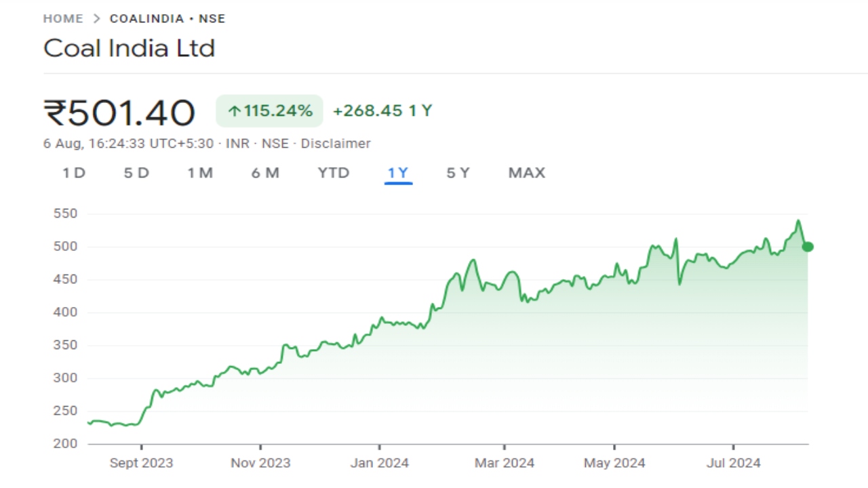Click the COALINDIA • NSE breadcrumb
Screen dimensions: 868x488
pyautogui.click(x=167, y=19)
